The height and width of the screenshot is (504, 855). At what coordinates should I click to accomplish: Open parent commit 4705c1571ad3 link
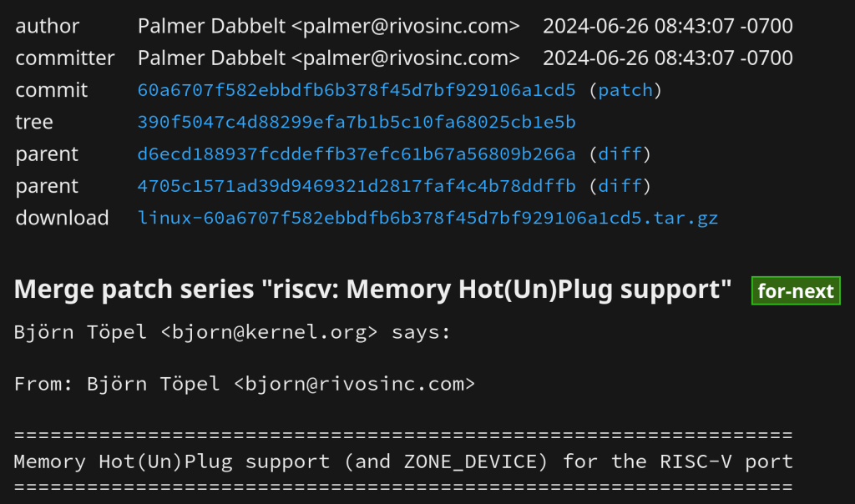356,186
